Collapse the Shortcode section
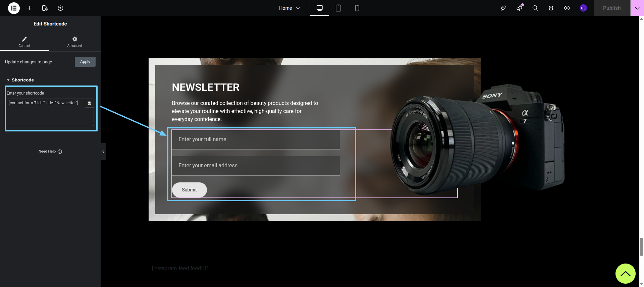 [x=20, y=80]
